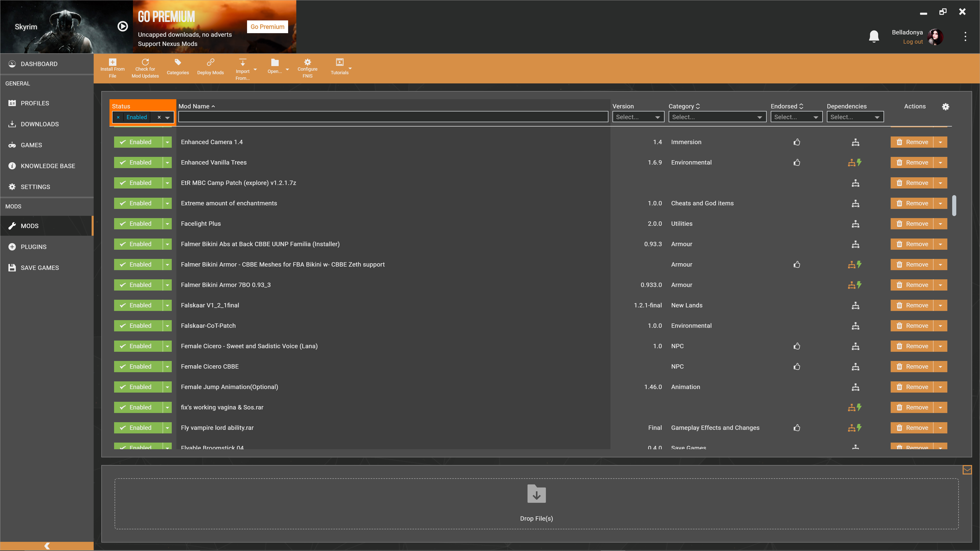The image size is (980, 551).
Task: Open notifications bell icon
Action: (x=874, y=36)
